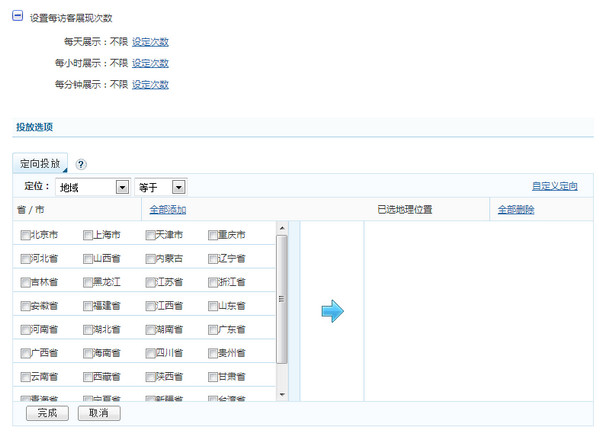Check the 四川省 checkbox
Screen dimensions: 600x434
tap(150, 354)
